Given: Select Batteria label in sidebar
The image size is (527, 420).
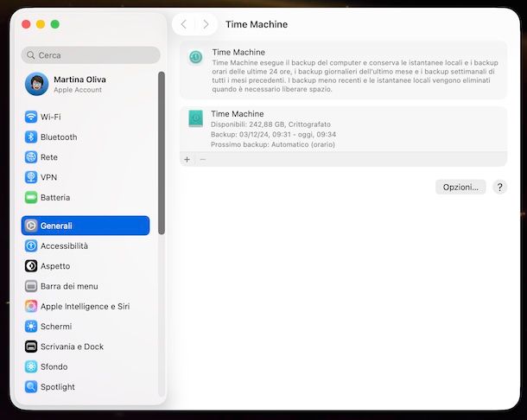Looking at the screenshot, I should (55, 197).
